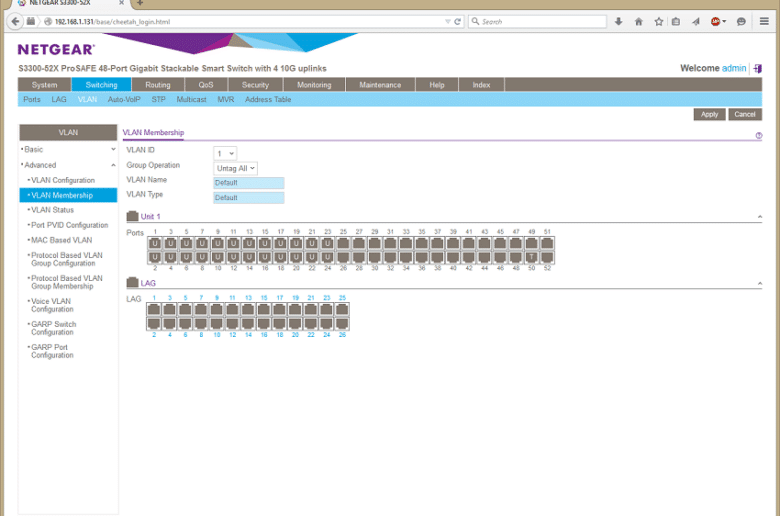Open the browser hamburger menu
This screenshot has height=516, width=780.
point(764,21)
